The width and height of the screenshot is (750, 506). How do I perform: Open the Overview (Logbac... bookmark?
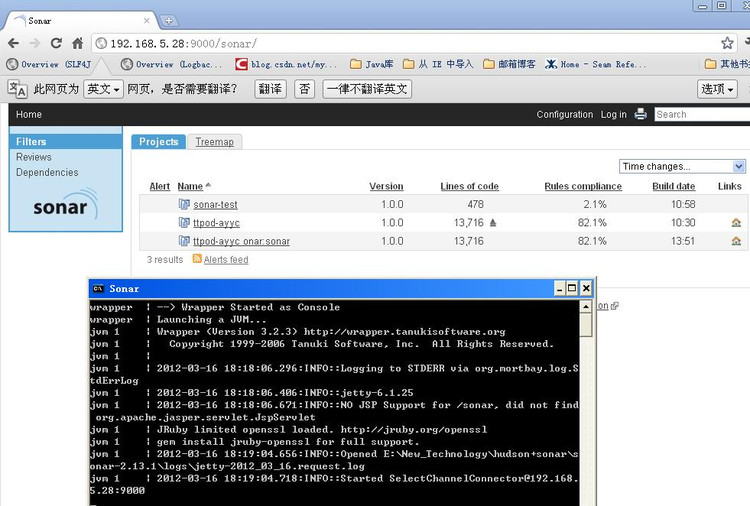point(172,64)
